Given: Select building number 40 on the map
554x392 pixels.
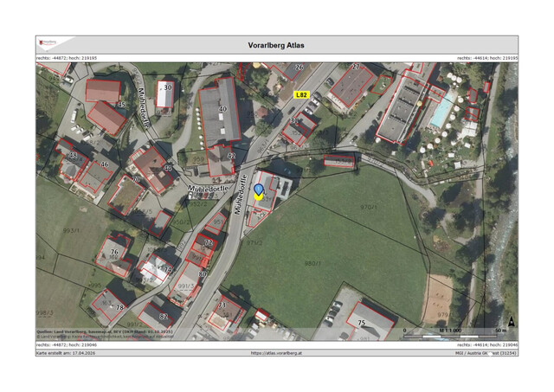Looking at the screenshot, I should 222,110.
